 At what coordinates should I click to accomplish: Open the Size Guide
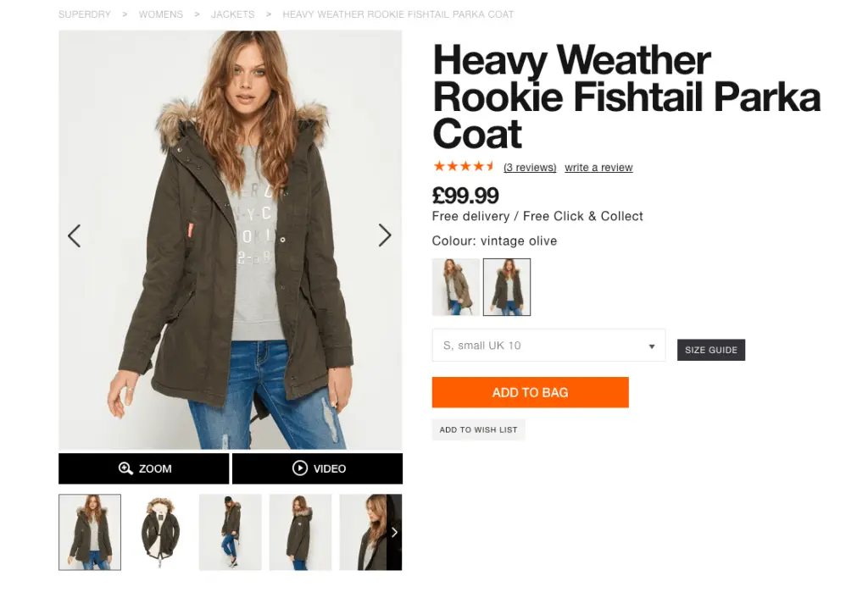(x=711, y=350)
